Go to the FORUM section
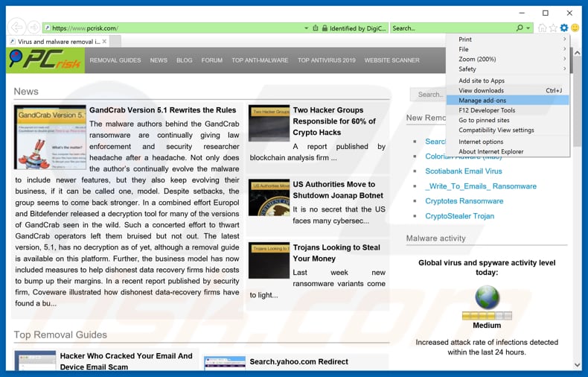The width and height of the screenshot is (588, 377). click(211, 60)
